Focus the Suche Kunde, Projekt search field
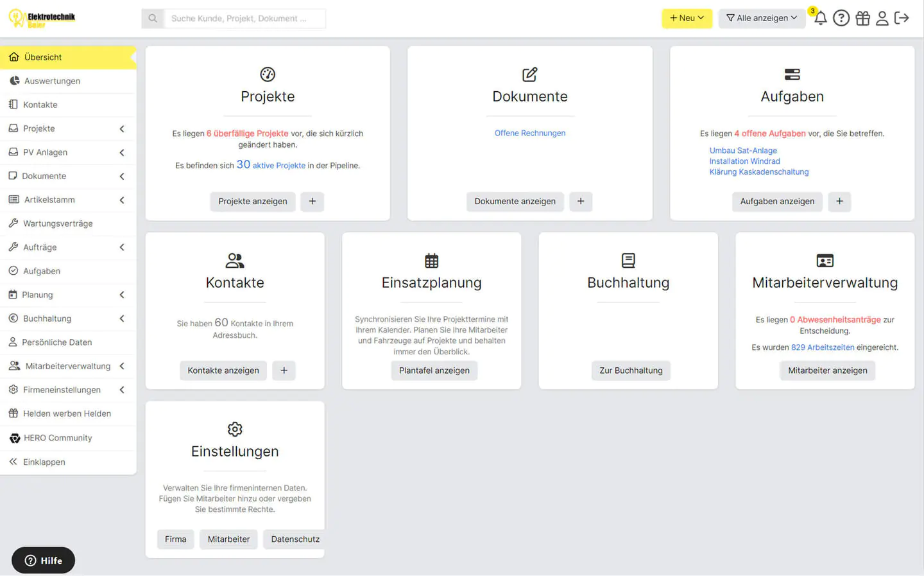 pos(244,19)
